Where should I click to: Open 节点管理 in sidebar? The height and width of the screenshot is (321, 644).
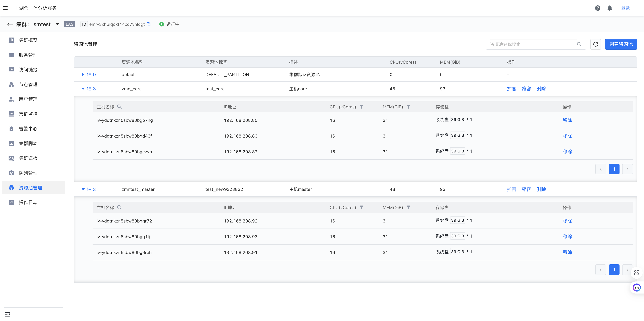[x=28, y=84]
